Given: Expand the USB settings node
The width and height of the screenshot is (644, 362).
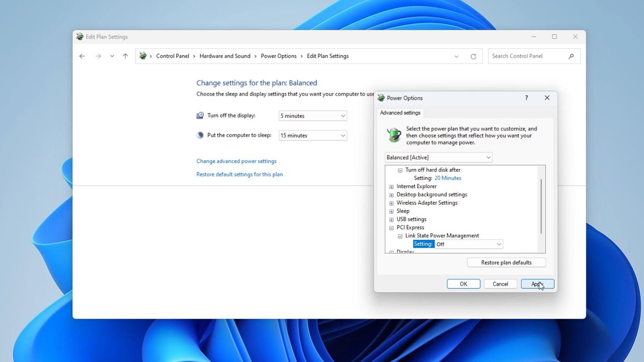Looking at the screenshot, I should pyautogui.click(x=391, y=219).
